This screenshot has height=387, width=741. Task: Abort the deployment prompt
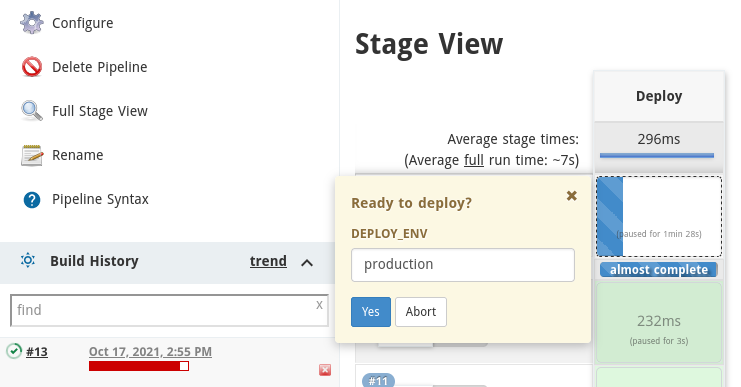tap(421, 312)
